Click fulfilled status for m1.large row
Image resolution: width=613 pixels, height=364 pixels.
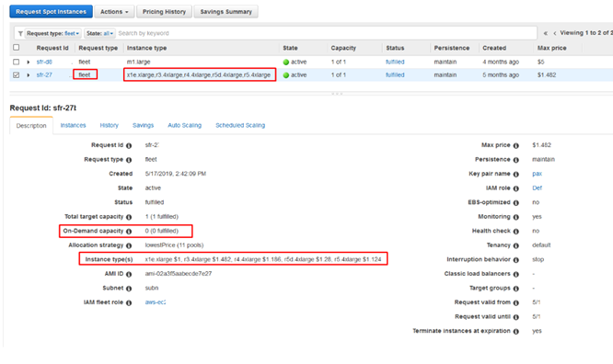coord(395,62)
